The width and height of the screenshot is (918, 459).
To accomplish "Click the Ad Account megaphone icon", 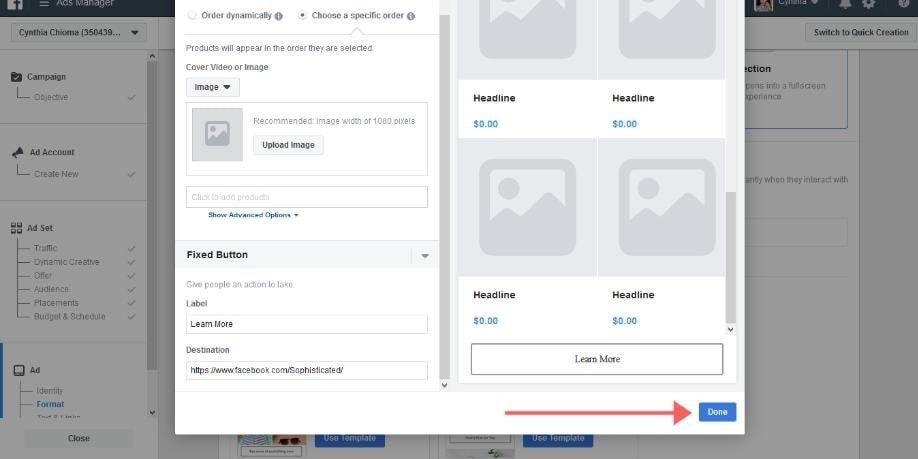I will tap(18, 152).
